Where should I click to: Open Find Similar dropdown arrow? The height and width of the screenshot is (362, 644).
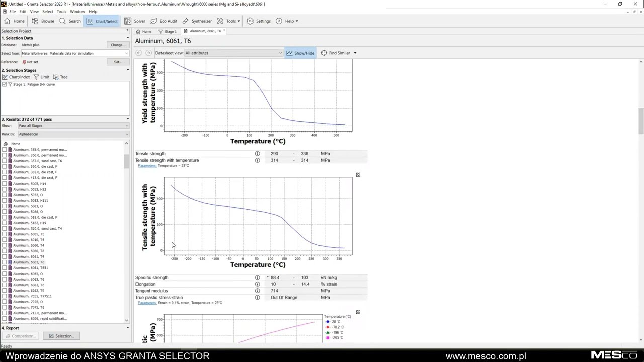coord(355,53)
